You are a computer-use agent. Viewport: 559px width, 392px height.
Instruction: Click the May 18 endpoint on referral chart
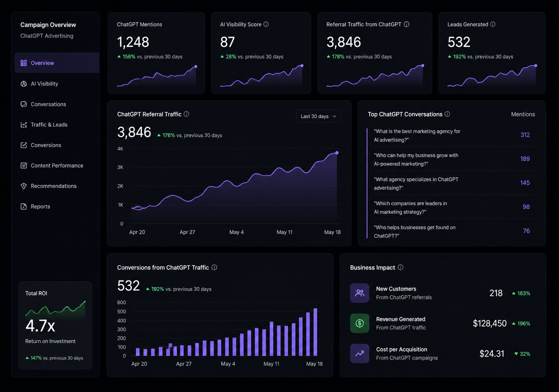[337, 153]
